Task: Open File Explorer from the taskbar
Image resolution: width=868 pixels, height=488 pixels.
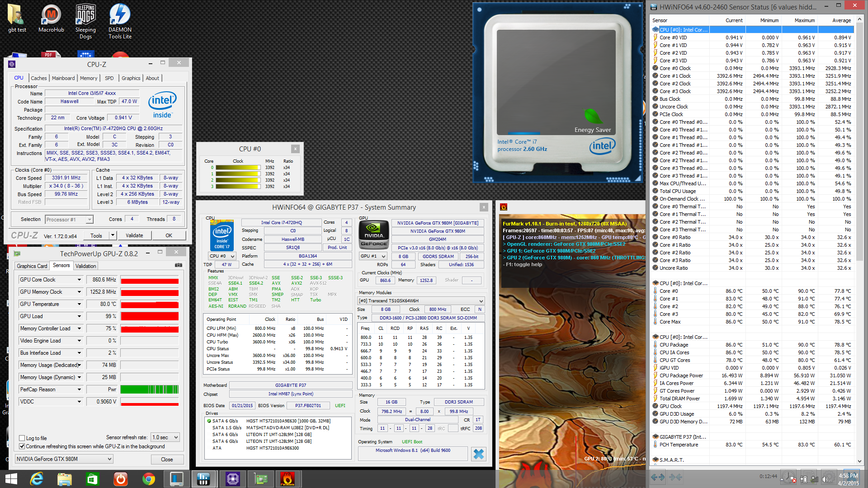Action: pos(64,479)
